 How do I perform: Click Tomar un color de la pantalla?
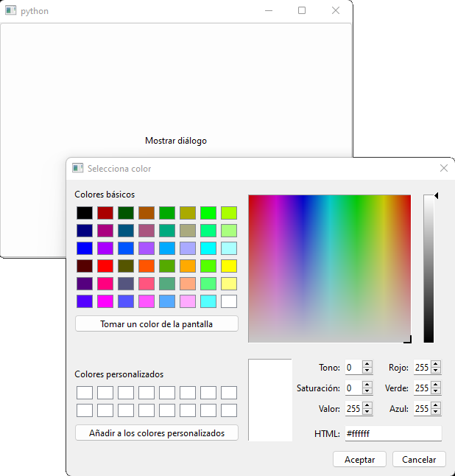157,324
